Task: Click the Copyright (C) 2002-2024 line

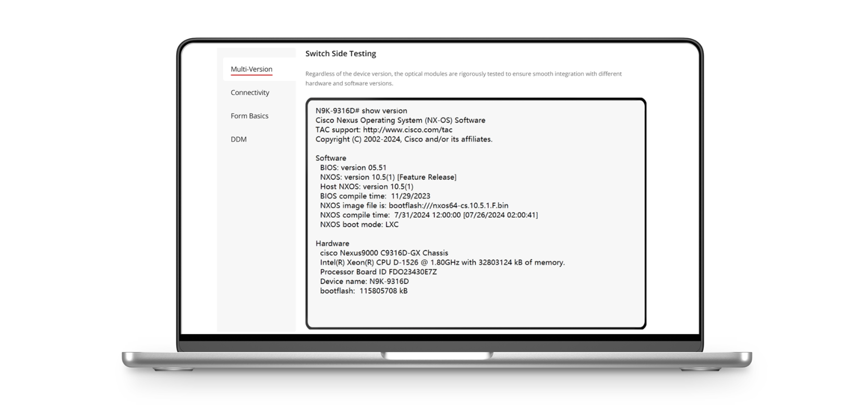Action: [404, 139]
